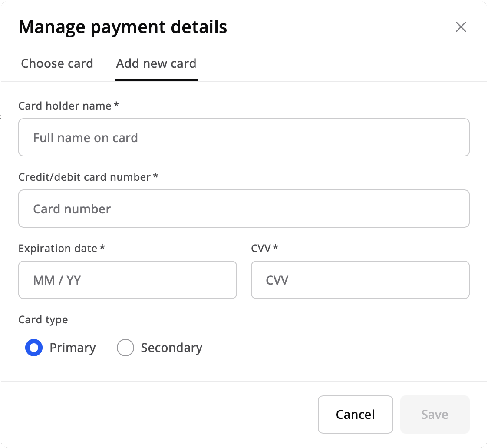Click the Manage payment details title

[x=122, y=27]
